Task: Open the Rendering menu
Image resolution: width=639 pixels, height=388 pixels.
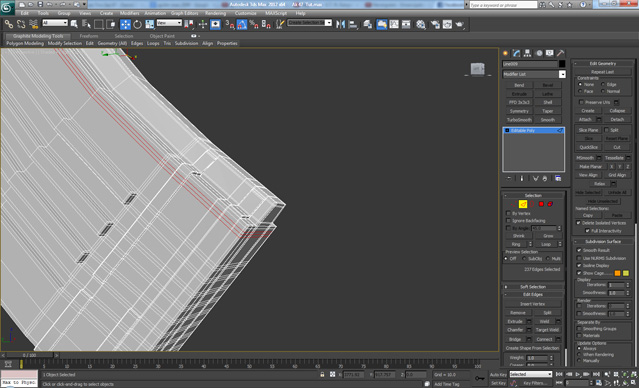Action: (x=216, y=13)
